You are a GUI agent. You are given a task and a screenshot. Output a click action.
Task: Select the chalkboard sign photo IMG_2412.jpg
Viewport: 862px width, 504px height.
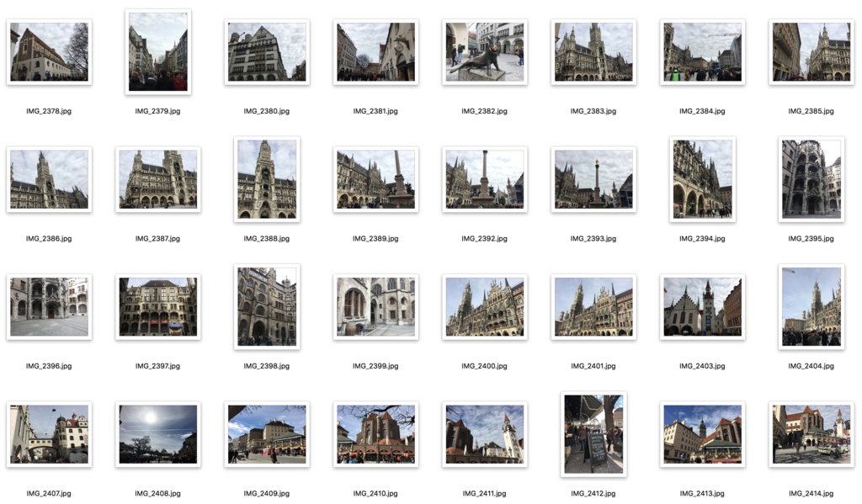click(593, 435)
